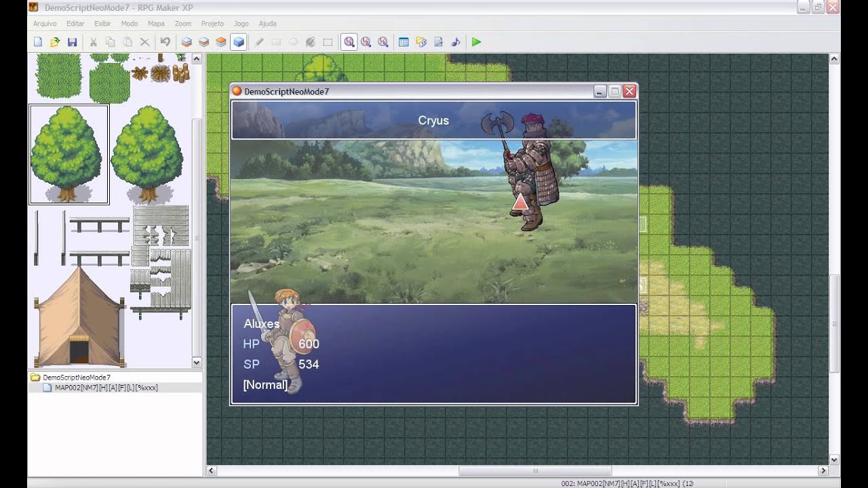
Task: Save the project with the floppy icon
Action: click(x=72, y=42)
